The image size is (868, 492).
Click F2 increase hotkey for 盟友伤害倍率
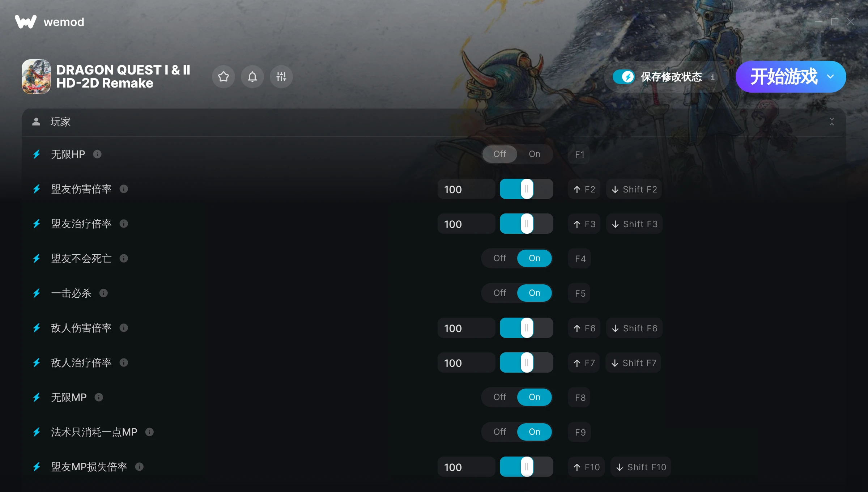[x=584, y=189]
